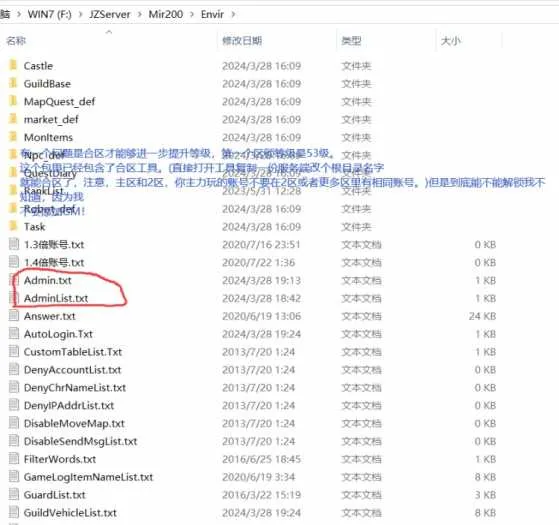Go to JZServer in the address path
Image resolution: width=559 pixels, height=525 pixels.
(x=110, y=14)
